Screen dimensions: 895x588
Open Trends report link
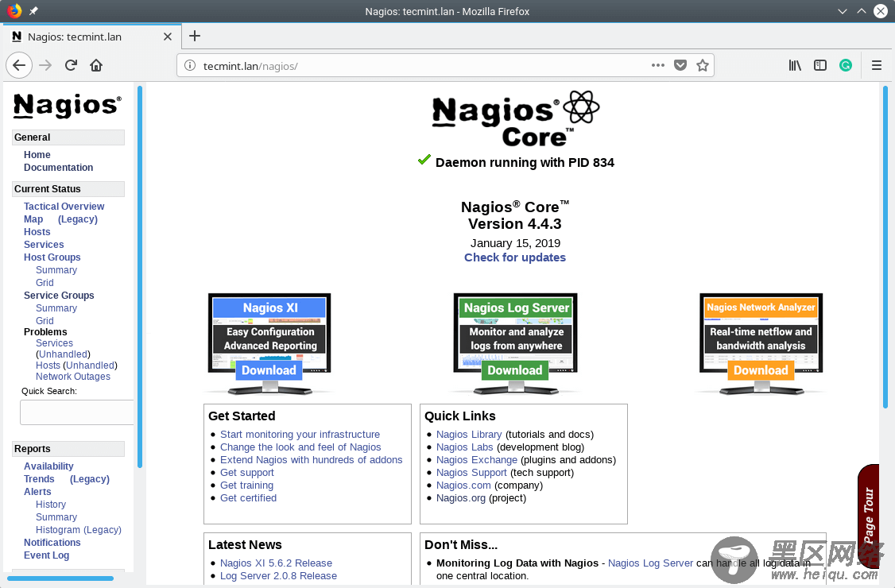(39, 479)
